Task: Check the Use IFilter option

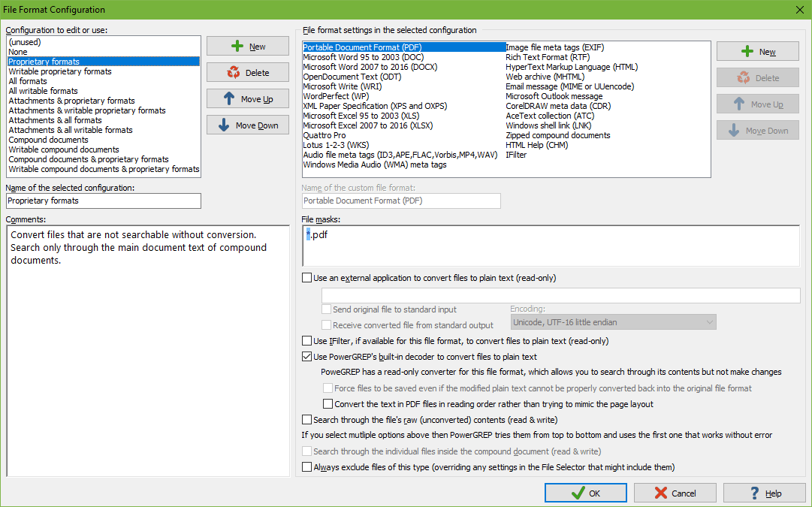Action: [306, 340]
